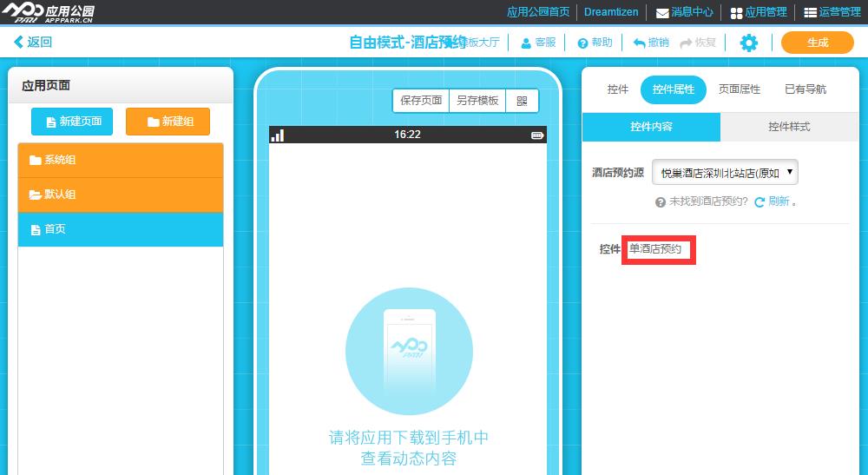Select the home page item (首页)
Viewport: 868px width, 475px height.
click(x=121, y=229)
